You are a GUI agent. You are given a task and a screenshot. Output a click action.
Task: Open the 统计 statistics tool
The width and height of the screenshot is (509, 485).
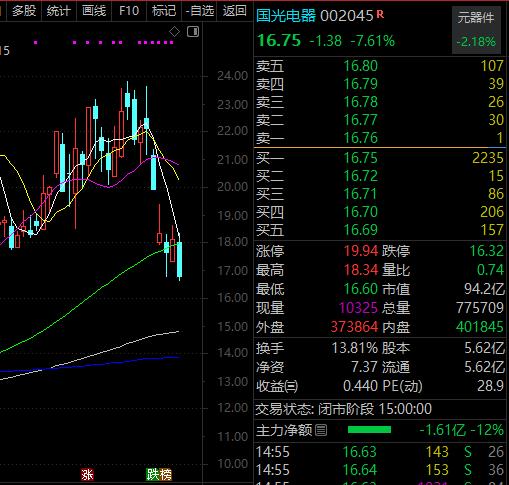click(59, 11)
